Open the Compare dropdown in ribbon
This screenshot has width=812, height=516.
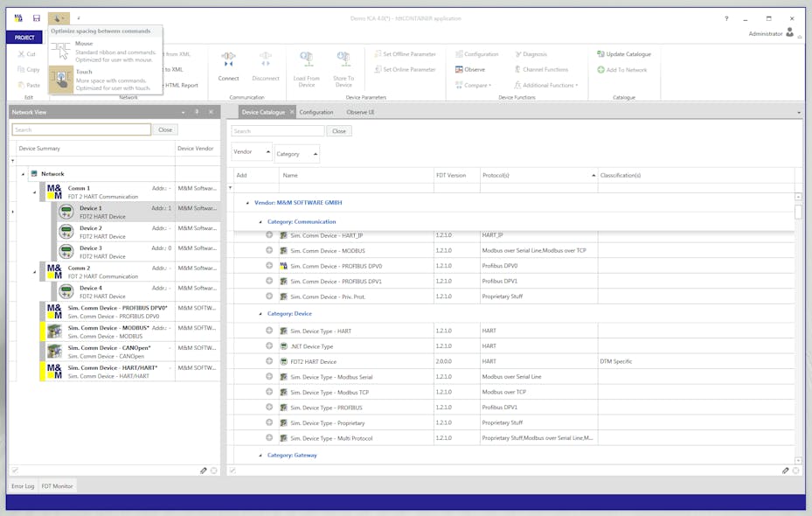coord(474,86)
